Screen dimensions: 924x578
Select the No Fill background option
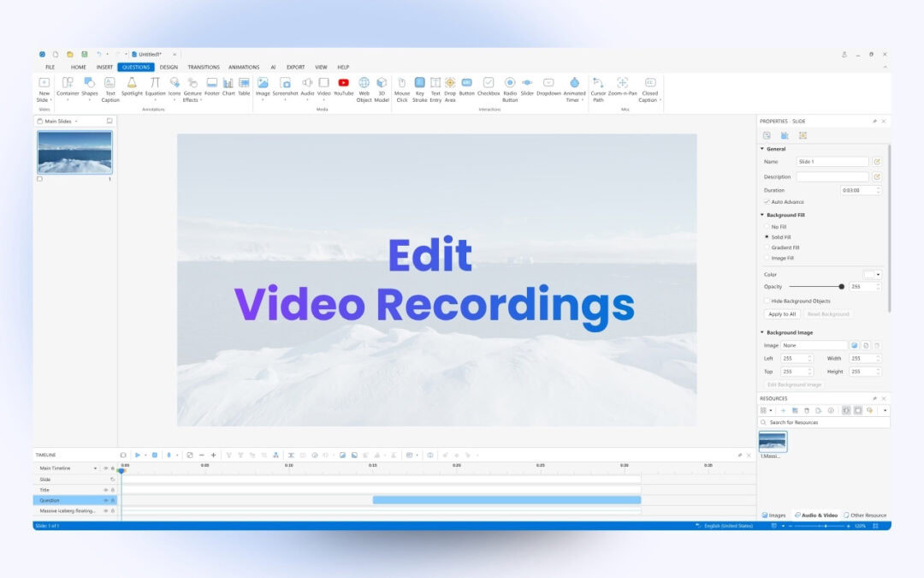pyautogui.click(x=767, y=226)
